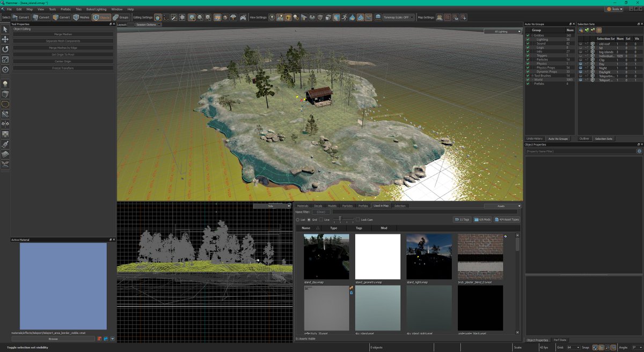Toggle visibility of Night selection set
The width and height of the screenshot is (644, 352).
point(581,68)
